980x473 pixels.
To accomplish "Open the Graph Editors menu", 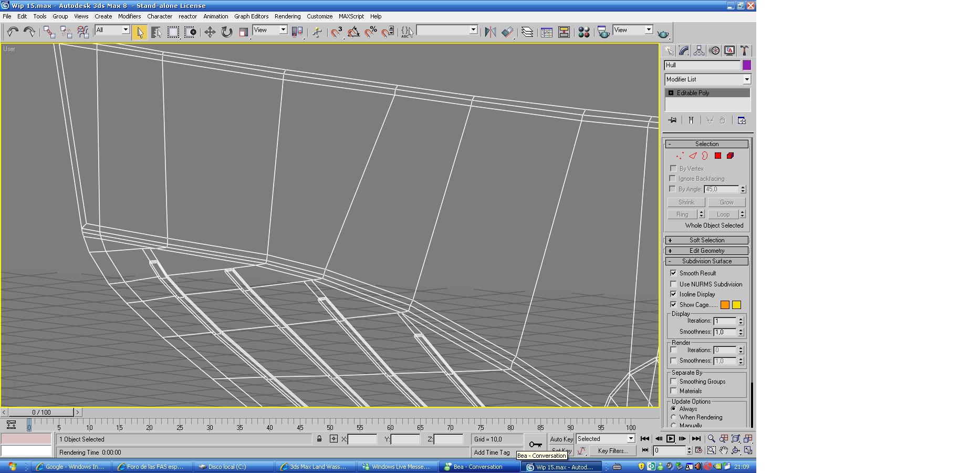I will (x=251, y=16).
